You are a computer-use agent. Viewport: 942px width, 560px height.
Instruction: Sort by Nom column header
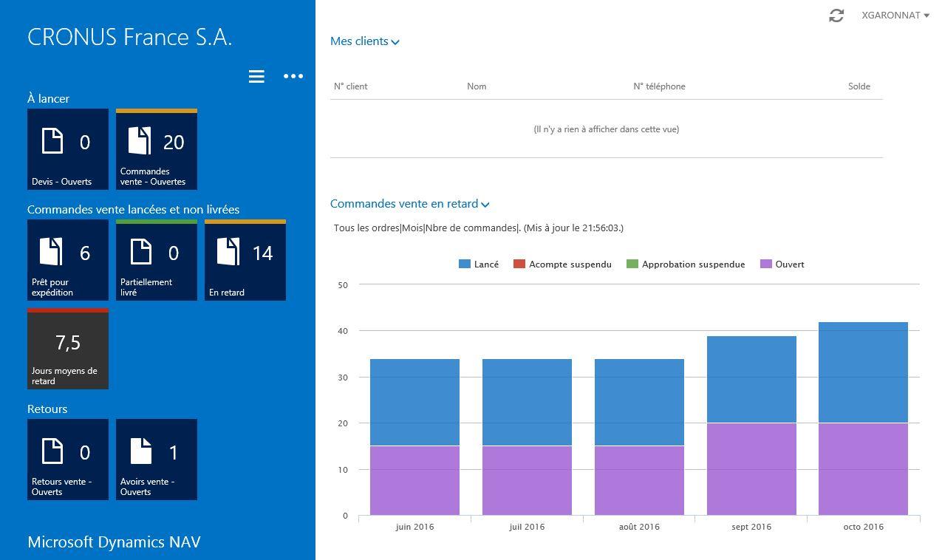477,86
